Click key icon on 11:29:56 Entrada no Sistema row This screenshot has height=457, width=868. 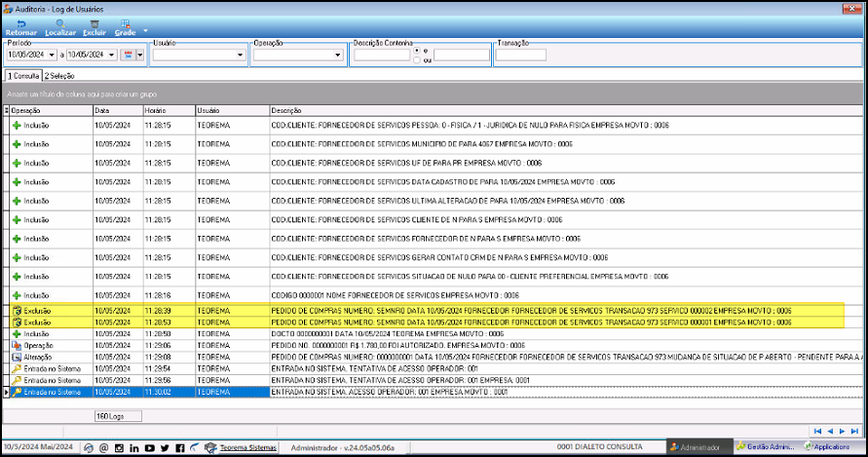(x=17, y=381)
